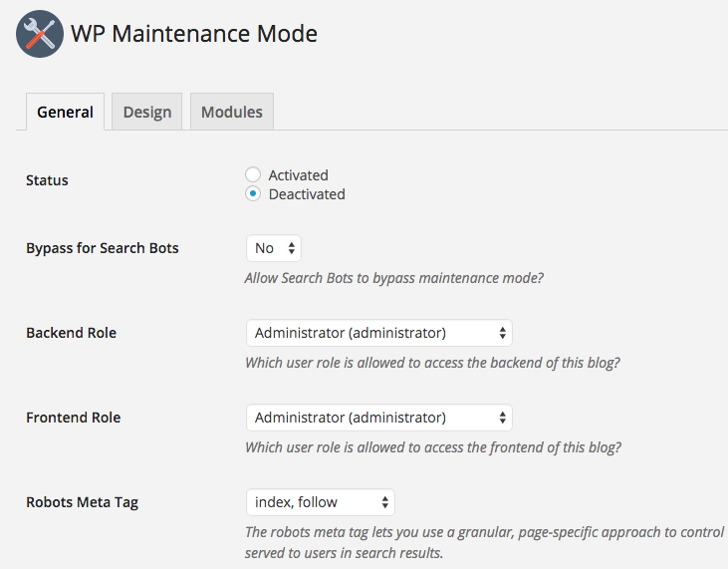Click the frontend access description text

[x=432, y=446]
